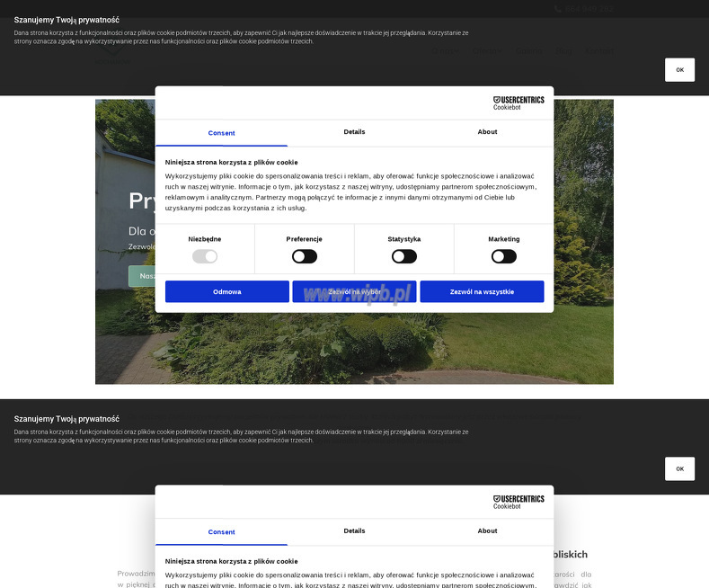Click the green hero button behind the dialog
709x588 pixels.
(x=141, y=276)
